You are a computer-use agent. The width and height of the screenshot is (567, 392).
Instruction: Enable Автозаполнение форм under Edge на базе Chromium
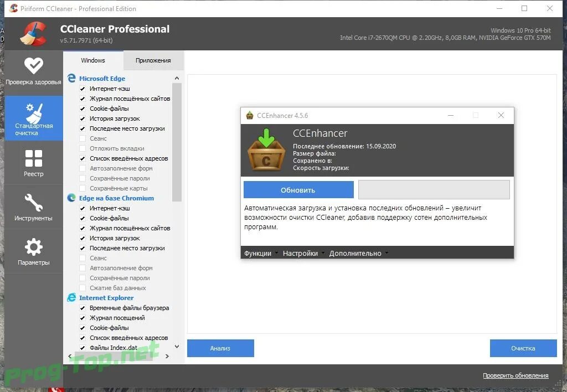[x=83, y=268]
